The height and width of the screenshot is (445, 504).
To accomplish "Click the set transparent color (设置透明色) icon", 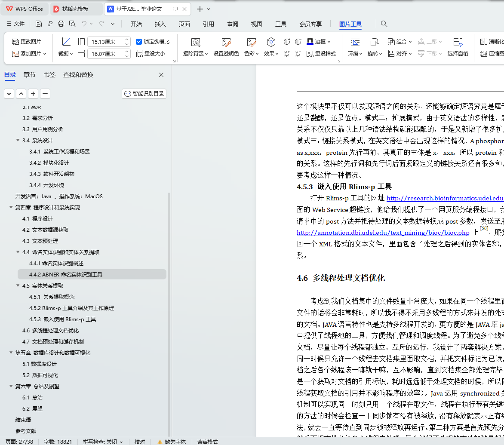I will tap(226, 42).
